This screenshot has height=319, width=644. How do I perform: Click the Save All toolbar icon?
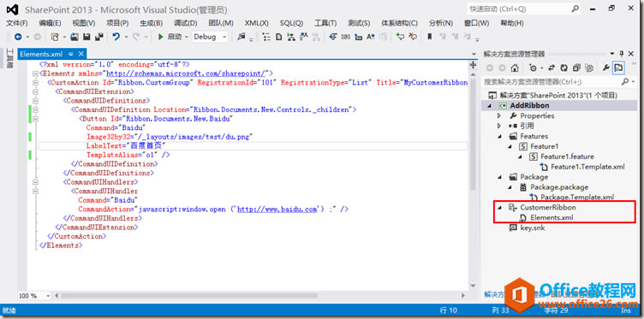(98, 37)
